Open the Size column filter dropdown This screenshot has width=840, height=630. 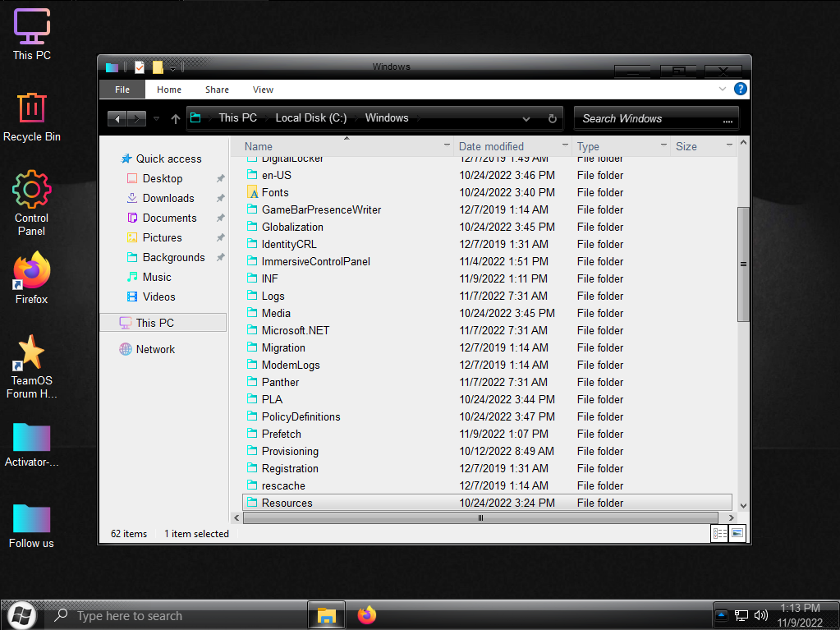point(728,145)
